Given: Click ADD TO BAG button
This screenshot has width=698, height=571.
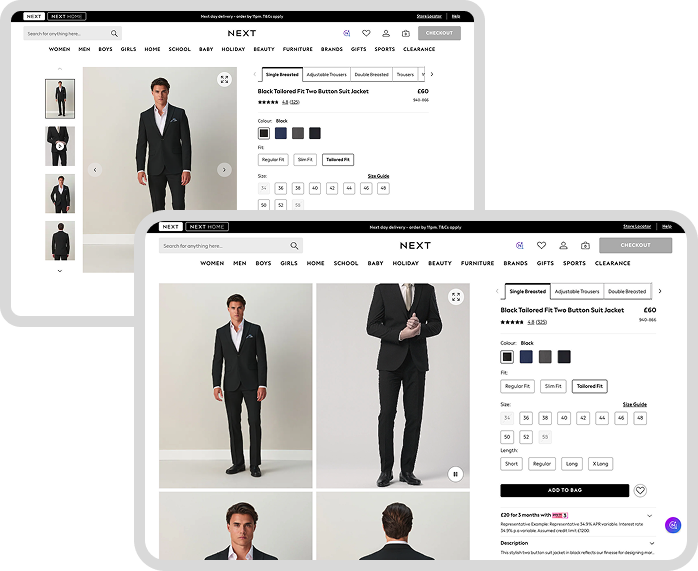Looking at the screenshot, I should 564,490.
